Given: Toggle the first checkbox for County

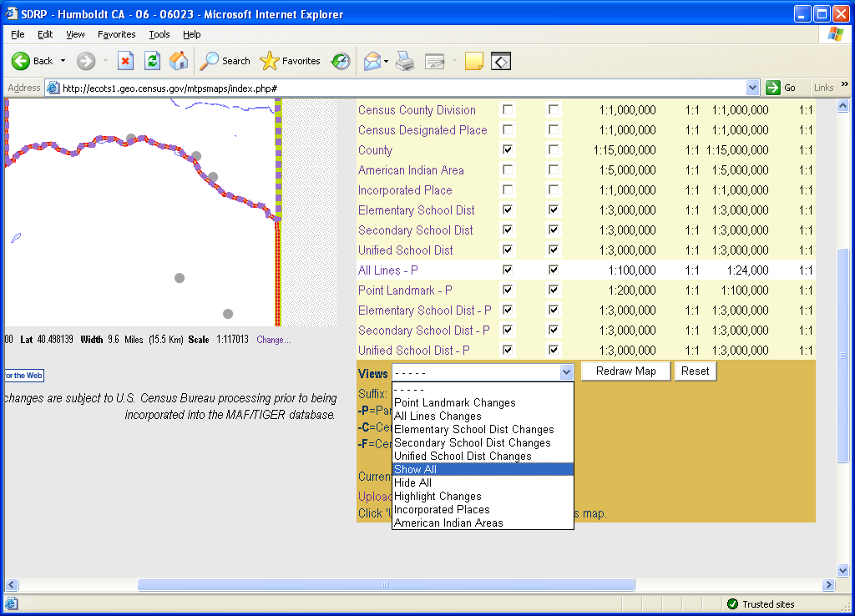Looking at the screenshot, I should 508,150.
